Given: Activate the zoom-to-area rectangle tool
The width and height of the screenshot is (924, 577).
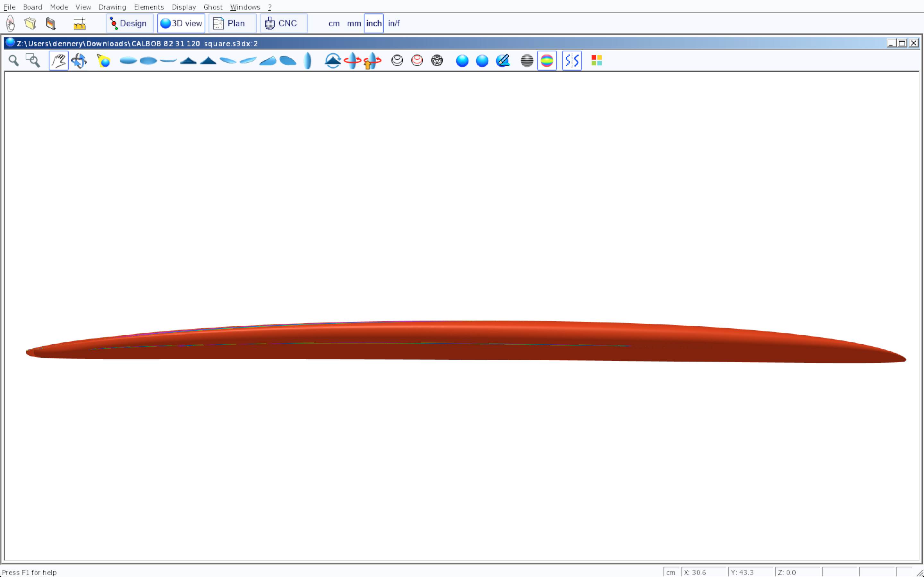Looking at the screenshot, I should (x=33, y=61).
